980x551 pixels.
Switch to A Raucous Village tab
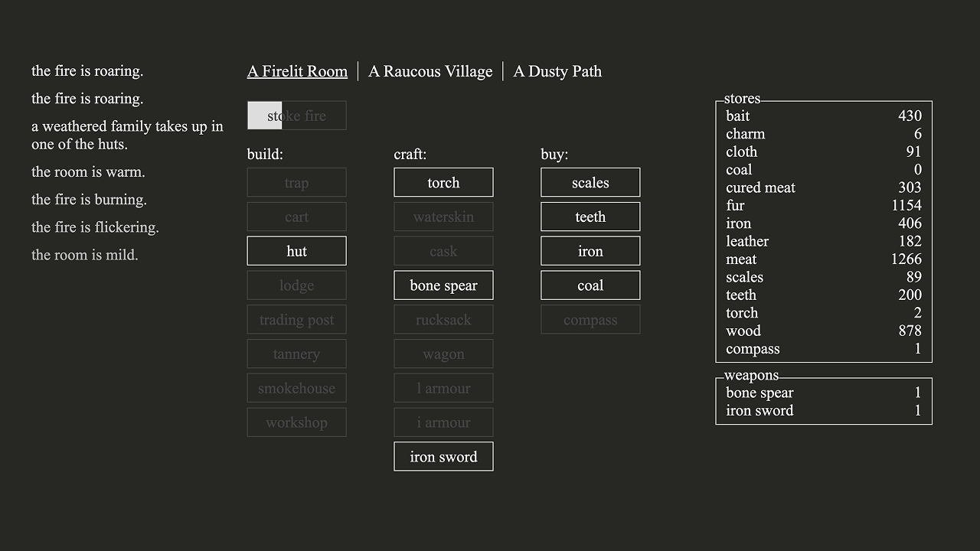coord(430,71)
